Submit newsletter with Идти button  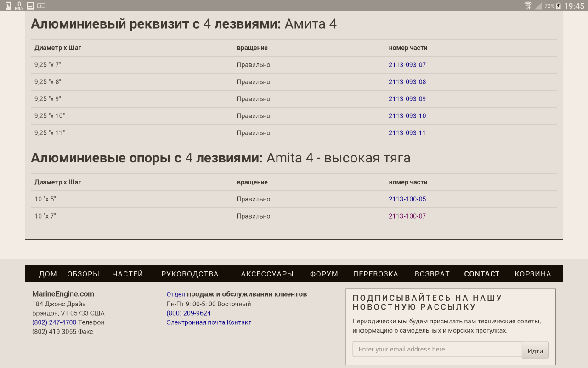[x=535, y=351]
